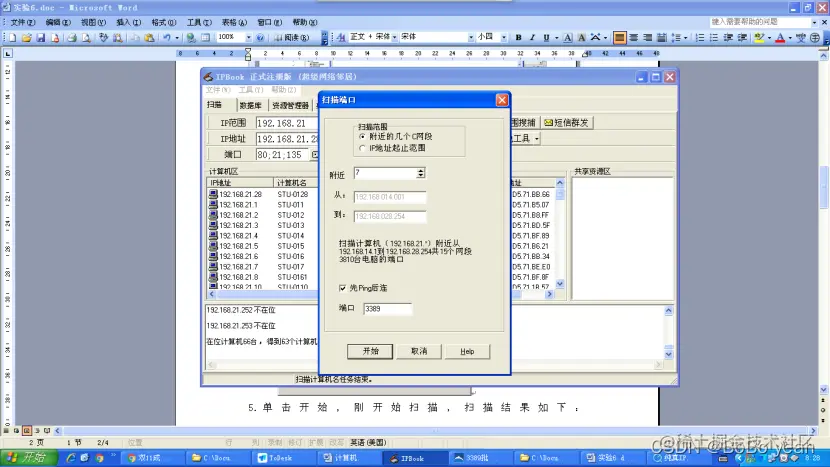Print the document with the printer icon
Screen dimensions: 830x467
coord(72,38)
